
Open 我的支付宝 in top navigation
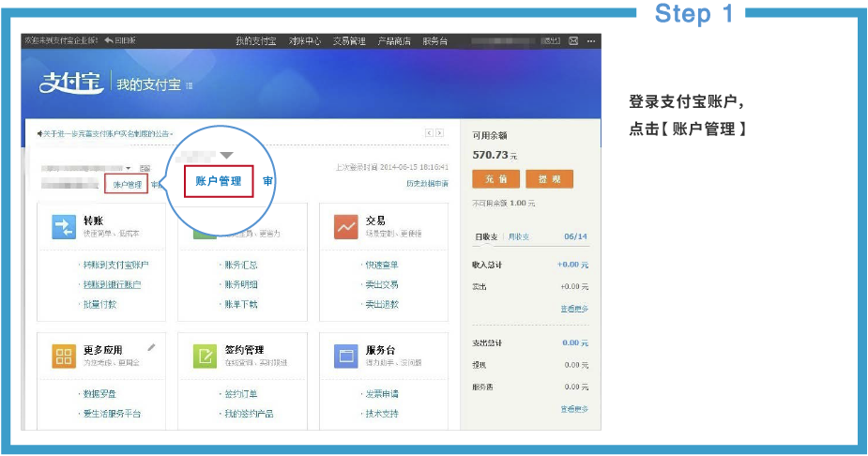[256, 41]
